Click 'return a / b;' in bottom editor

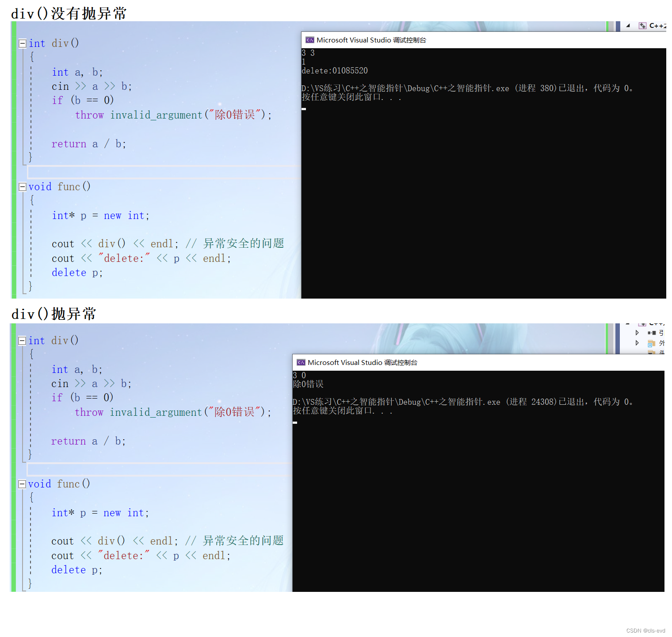[x=88, y=441]
